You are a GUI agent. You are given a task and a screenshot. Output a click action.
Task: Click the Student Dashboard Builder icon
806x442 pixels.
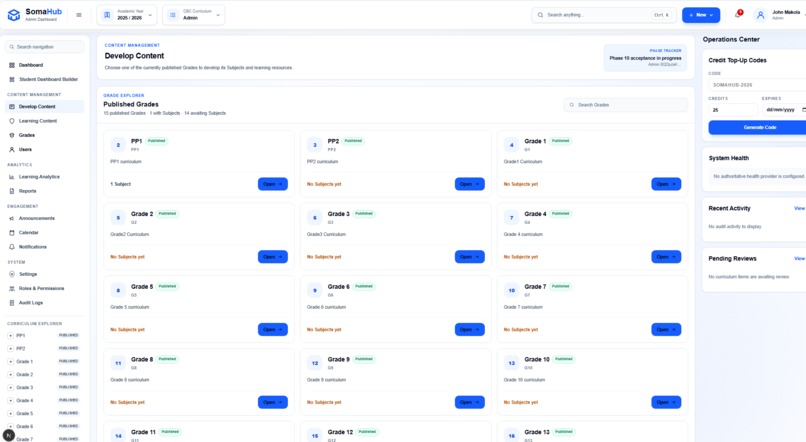click(x=12, y=80)
